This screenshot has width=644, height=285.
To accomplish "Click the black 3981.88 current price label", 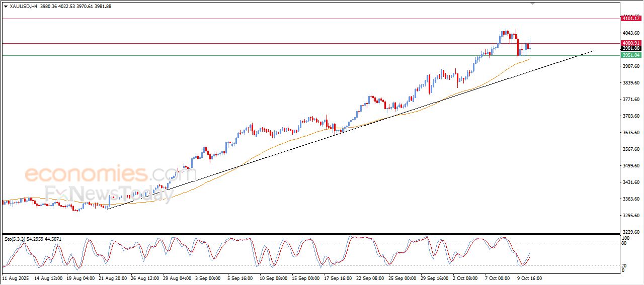I will 631,48.
